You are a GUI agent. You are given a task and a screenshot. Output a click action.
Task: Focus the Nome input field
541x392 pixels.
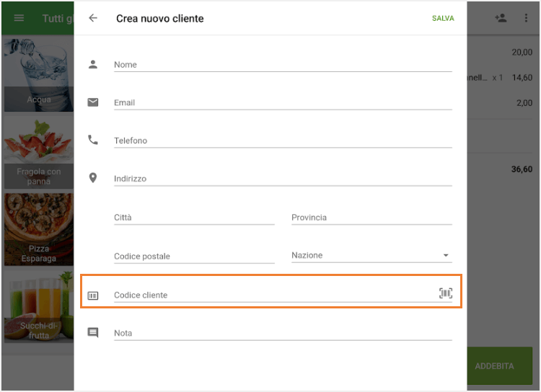[x=283, y=65]
